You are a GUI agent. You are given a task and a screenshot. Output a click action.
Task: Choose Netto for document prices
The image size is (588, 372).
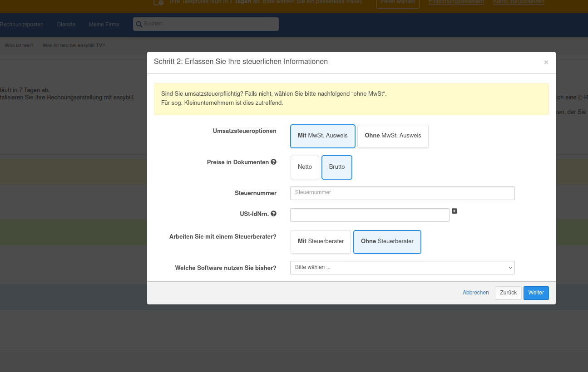pos(305,167)
